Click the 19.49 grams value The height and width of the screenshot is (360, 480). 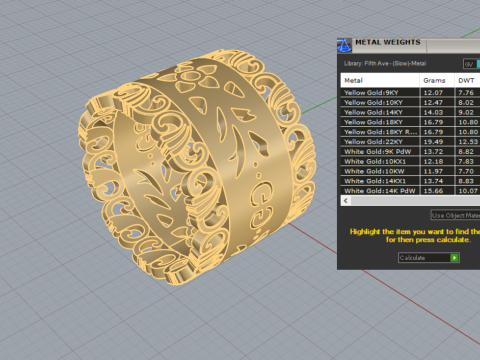tap(433, 142)
